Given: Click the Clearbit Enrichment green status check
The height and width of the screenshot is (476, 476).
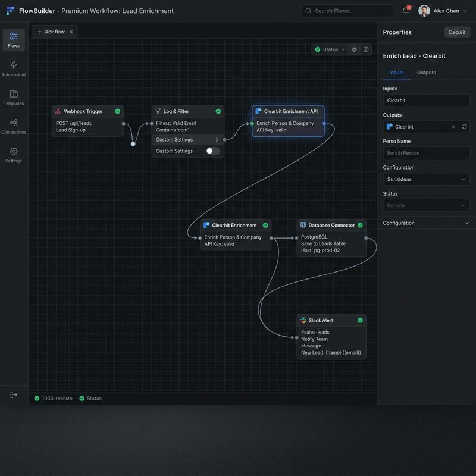Looking at the screenshot, I should coord(265,226).
